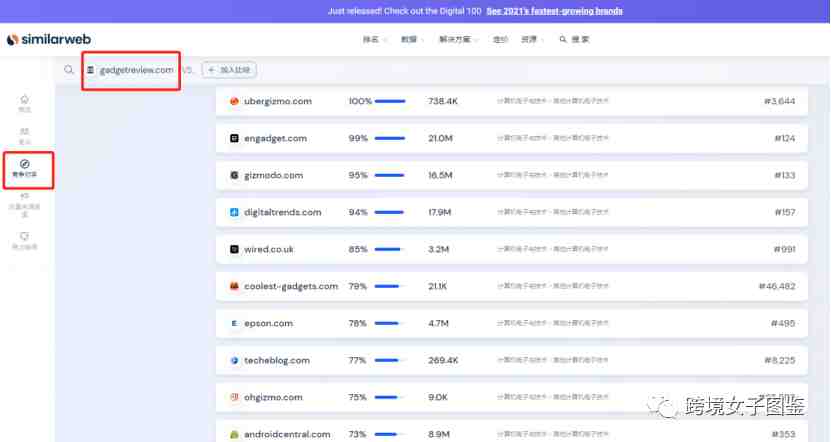Click the 17.9M visits value

[x=439, y=212]
